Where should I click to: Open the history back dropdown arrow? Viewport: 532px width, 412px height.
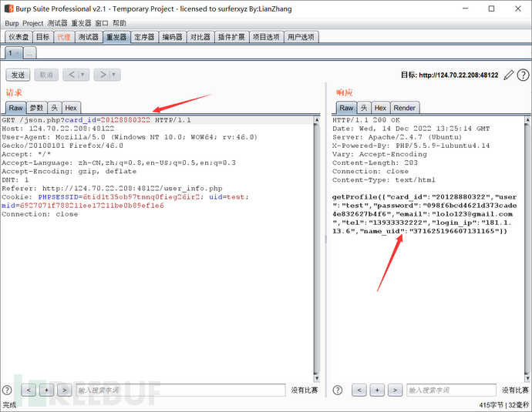83,75
